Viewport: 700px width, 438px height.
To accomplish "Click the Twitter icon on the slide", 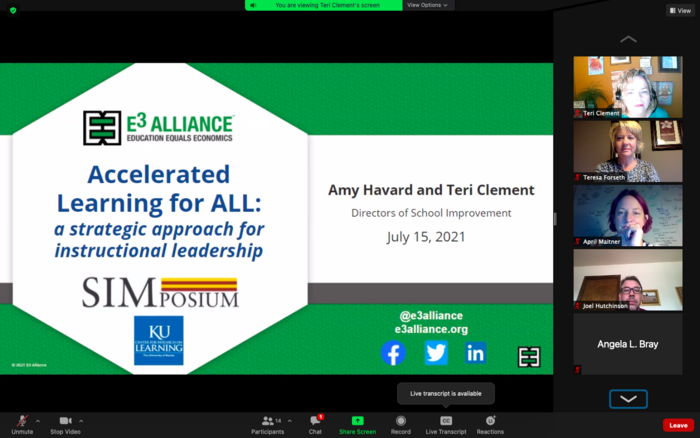I will tap(436, 353).
